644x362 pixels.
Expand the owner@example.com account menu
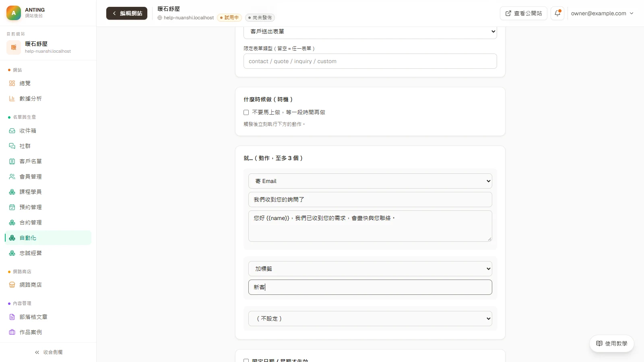602,13
